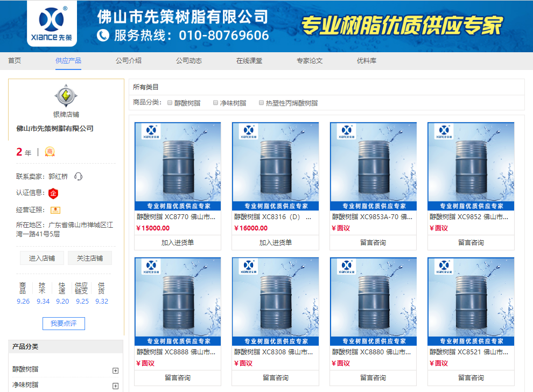The width and height of the screenshot is (533, 392).
Task: Open the 专家论文 tab
Action: coord(310,60)
